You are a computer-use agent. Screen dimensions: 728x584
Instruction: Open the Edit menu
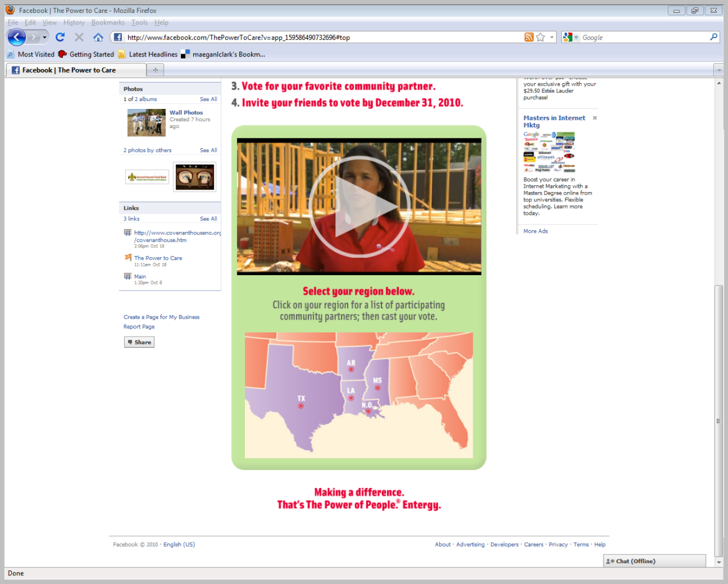click(x=30, y=22)
